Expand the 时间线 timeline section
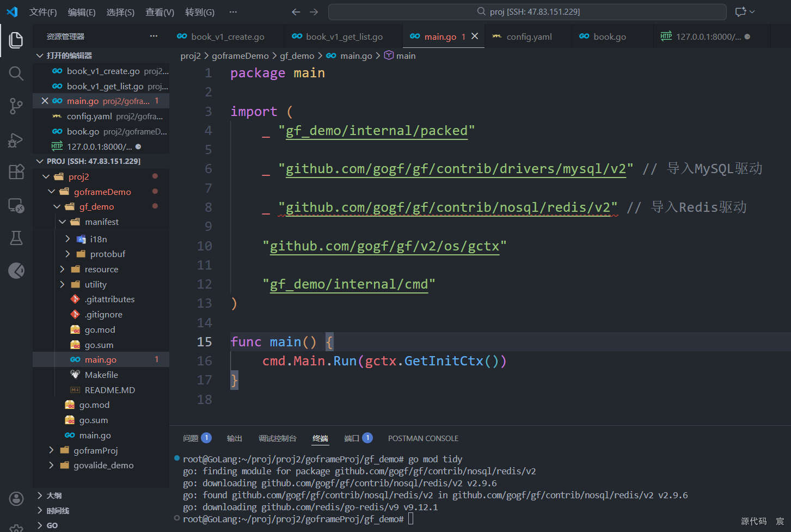This screenshot has height=532, width=791. (x=39, y=511)
